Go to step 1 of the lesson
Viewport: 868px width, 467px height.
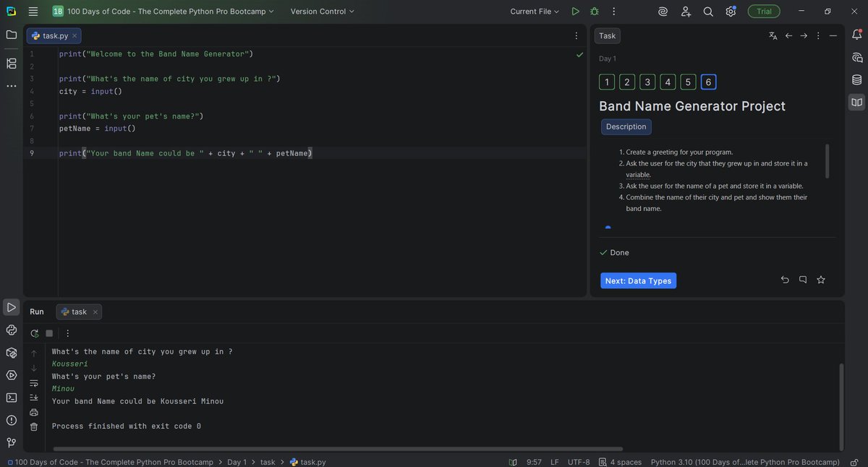[x=607, y=82]
